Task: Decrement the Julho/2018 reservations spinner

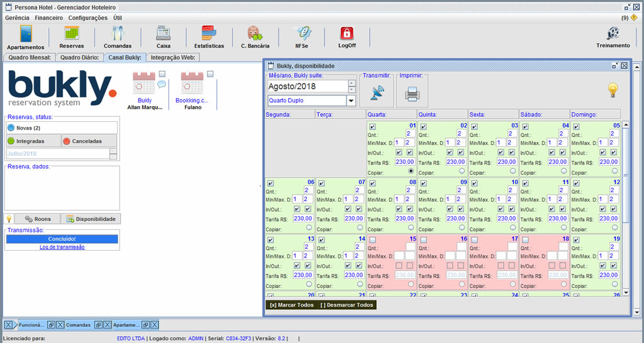Action: tap(113, 156)
